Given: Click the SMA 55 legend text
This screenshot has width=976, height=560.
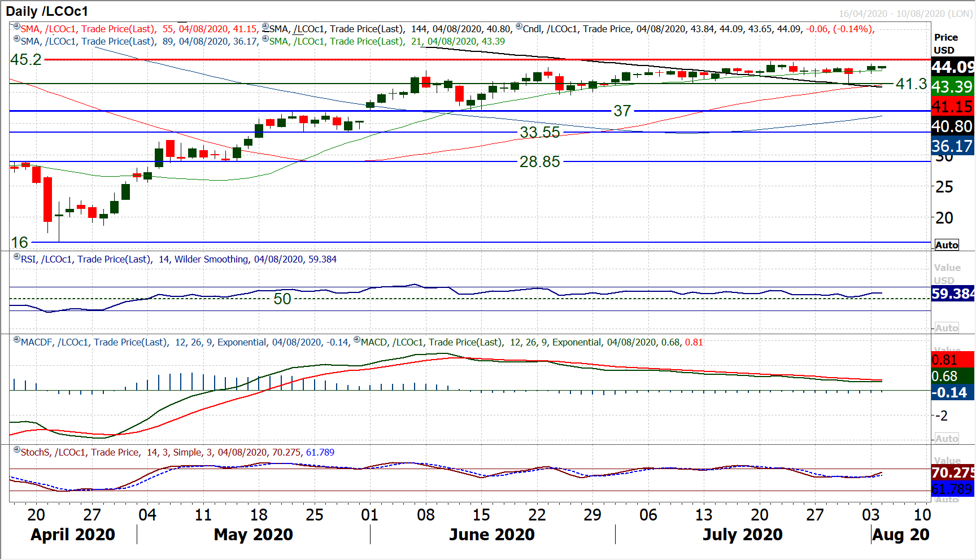Looking at the screenshot, I should tap(140, 29).
